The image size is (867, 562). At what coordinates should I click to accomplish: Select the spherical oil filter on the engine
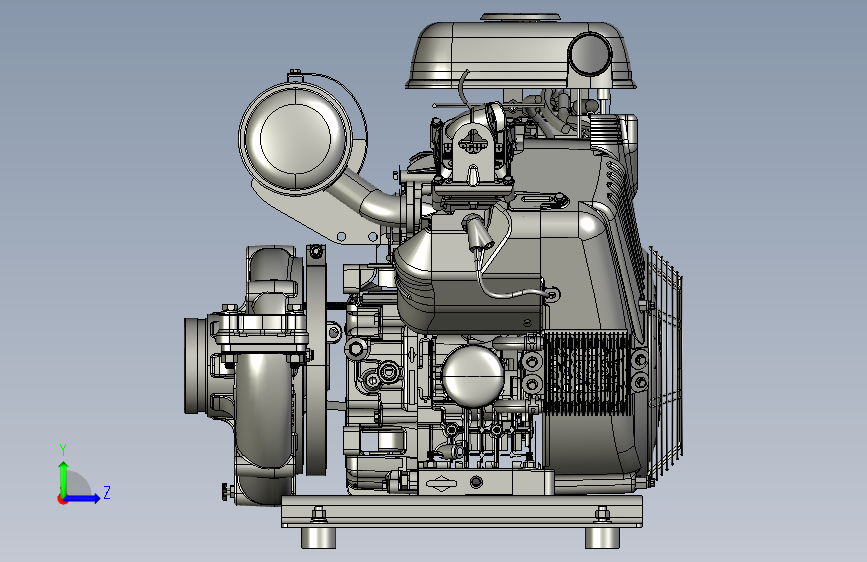[473, 376]
